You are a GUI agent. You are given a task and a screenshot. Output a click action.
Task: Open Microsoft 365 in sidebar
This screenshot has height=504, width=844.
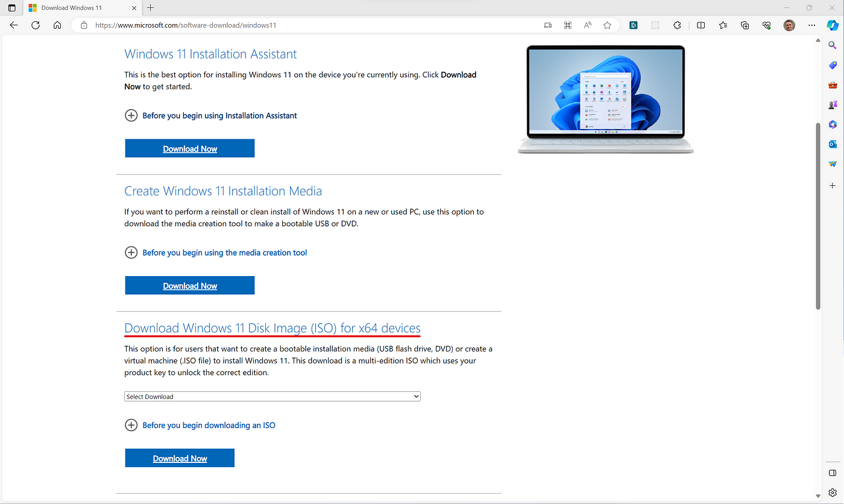point(833,125)
